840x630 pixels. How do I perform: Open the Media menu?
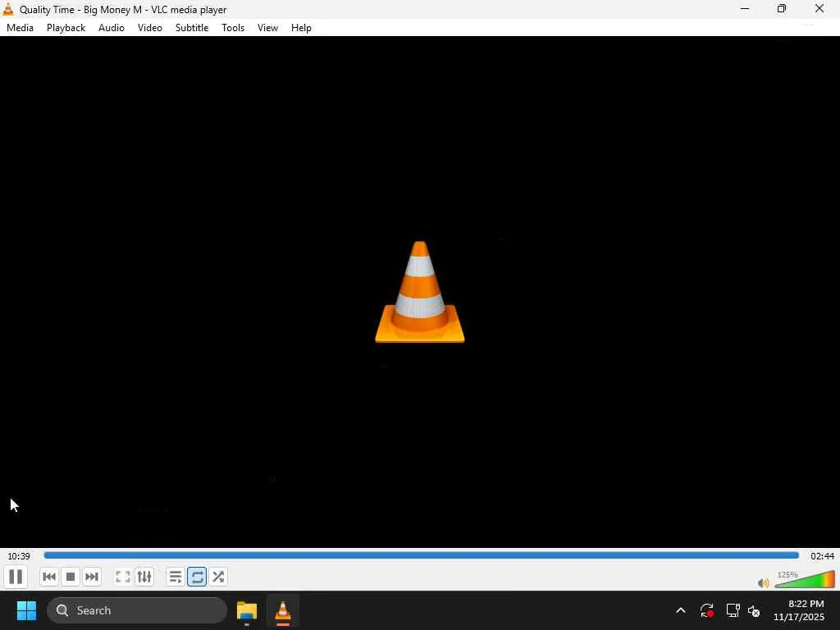tap(20, 28)
